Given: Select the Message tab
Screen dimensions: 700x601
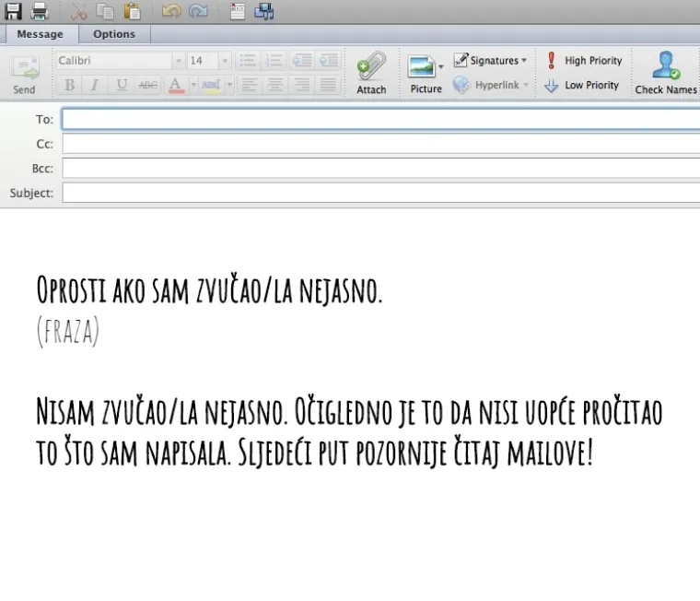Looking at the screenshot, I should [40, 34].
